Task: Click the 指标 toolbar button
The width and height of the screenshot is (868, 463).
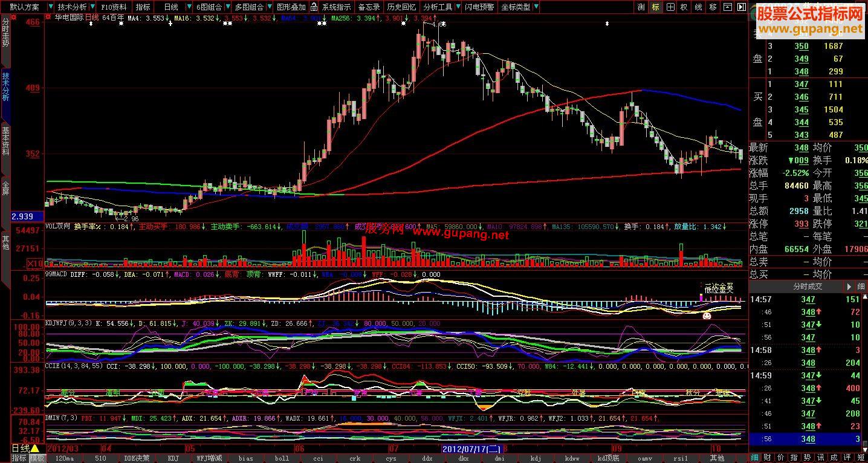Action: click(143, 7)
